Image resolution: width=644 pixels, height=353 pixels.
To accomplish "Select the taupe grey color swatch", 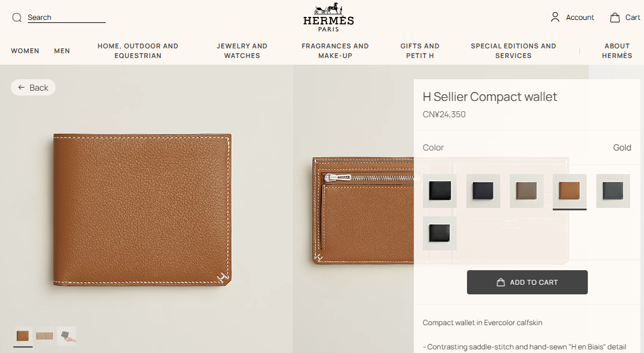I will pos(527,191).
